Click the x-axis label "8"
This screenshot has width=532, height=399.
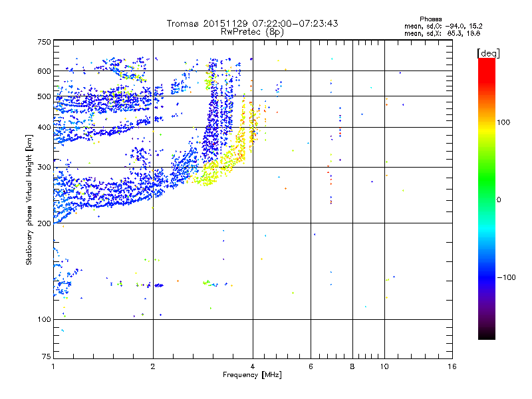pos(352,366)
